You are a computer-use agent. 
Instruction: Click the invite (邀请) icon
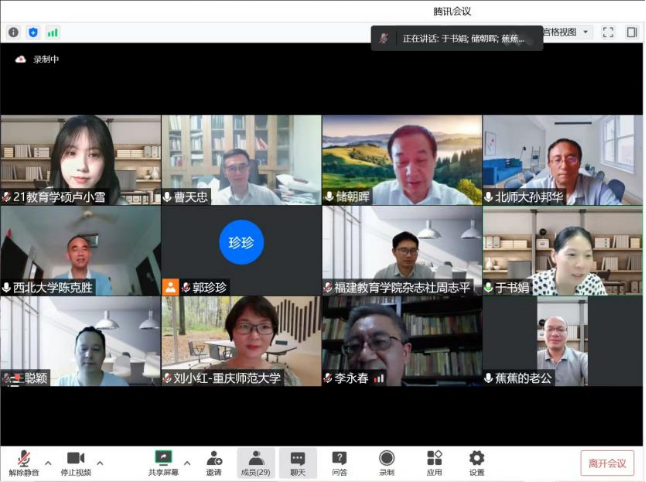click(214, 461)
